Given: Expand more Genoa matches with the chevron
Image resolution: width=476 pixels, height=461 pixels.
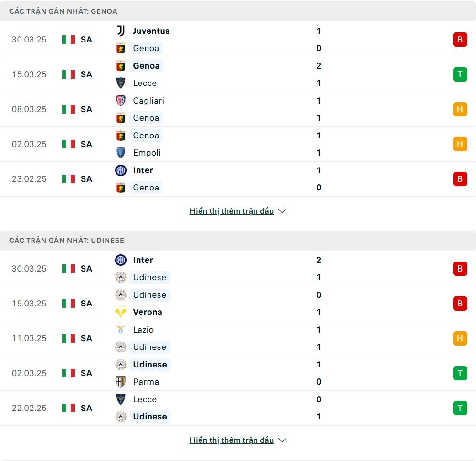Looking at the screenshot, I should coord(282,211).
